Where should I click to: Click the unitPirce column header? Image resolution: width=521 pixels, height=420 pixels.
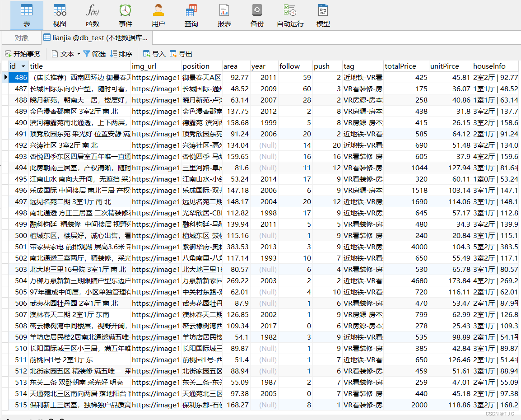(x=451, y=66)
